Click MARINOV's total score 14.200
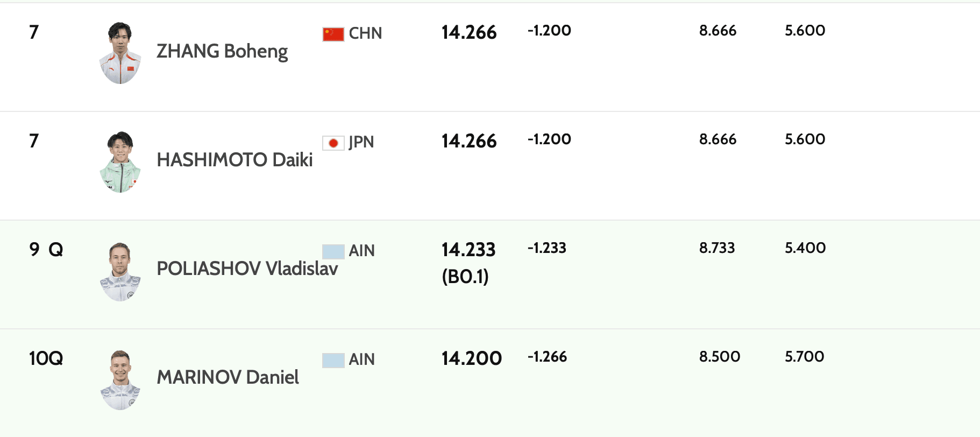This screenshot has width=980, height=437. pos(471,358)
